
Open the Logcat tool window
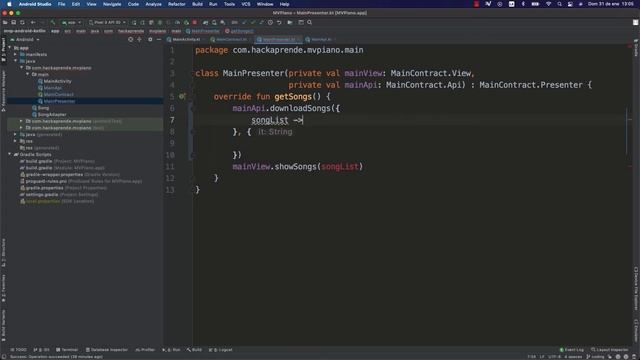[x=220, y=350]
